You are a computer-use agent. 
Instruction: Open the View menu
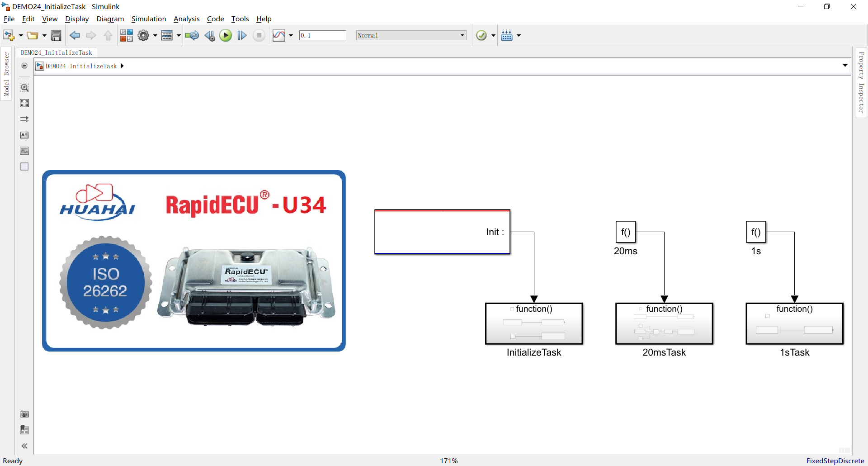(50, 19)
